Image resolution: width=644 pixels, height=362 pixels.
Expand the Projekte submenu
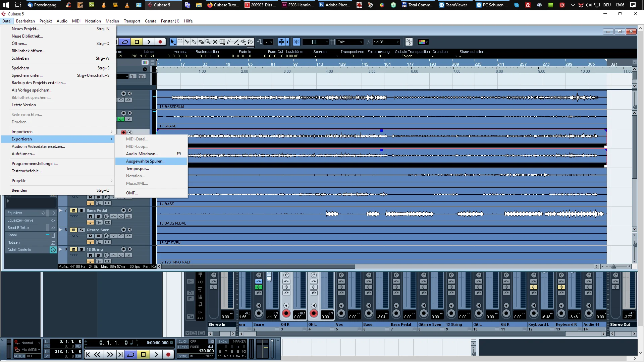coord(58,181)
